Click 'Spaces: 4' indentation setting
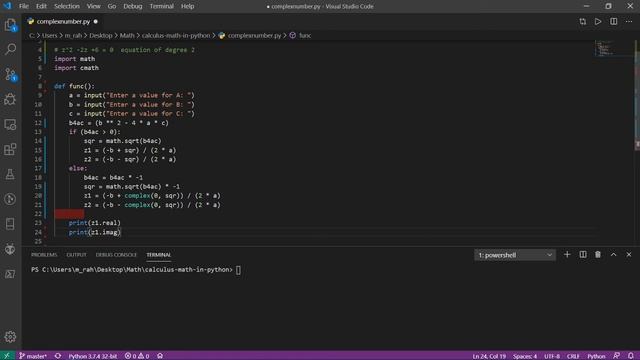Viewport: 640px width, 360px height. tap(525, 356)
